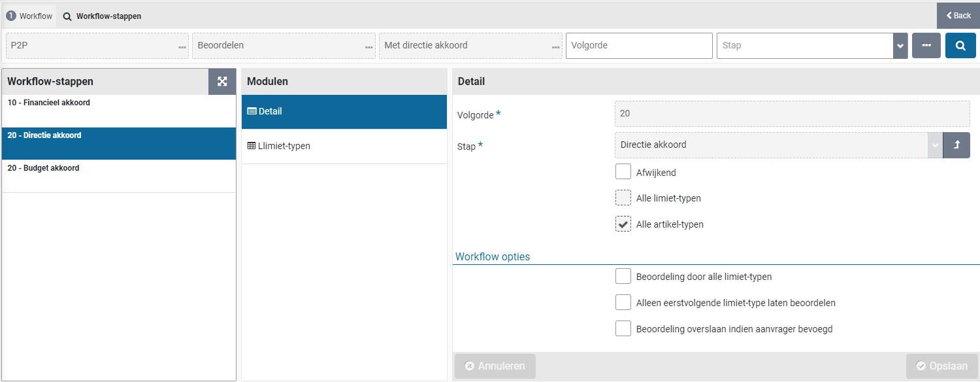The width and height of the screenshot is (980, 382).
Task: Expand the Workflow-stappen panel to fullscreen
Action: (x=222, y=82)
